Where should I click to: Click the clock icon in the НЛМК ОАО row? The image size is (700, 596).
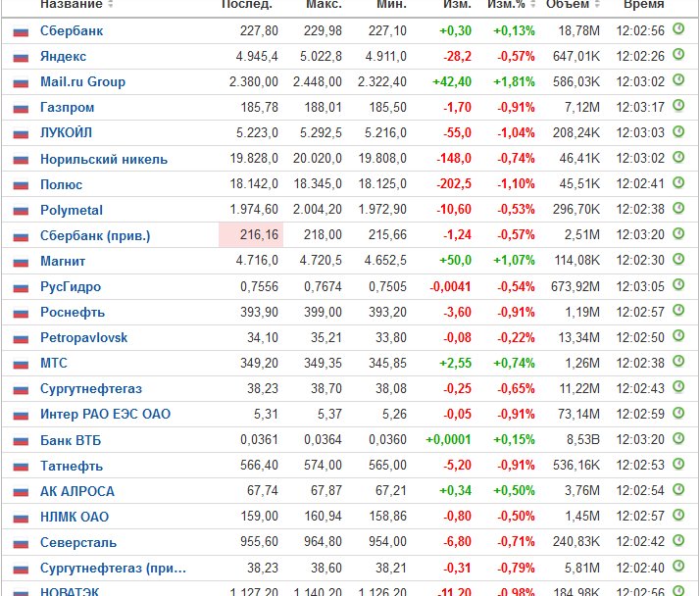[x=678, y=515]
